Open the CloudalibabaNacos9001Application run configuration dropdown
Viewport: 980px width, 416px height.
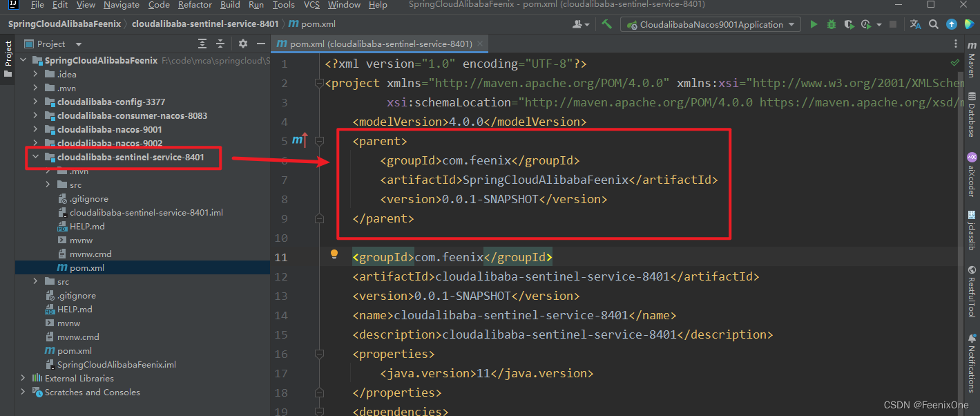pos(711,24)
